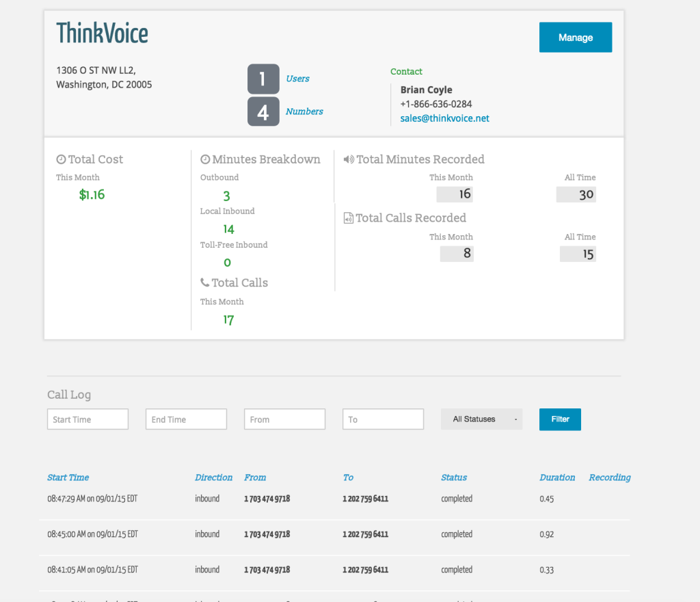Focus the End Time filter field

[x=186, y=419]
